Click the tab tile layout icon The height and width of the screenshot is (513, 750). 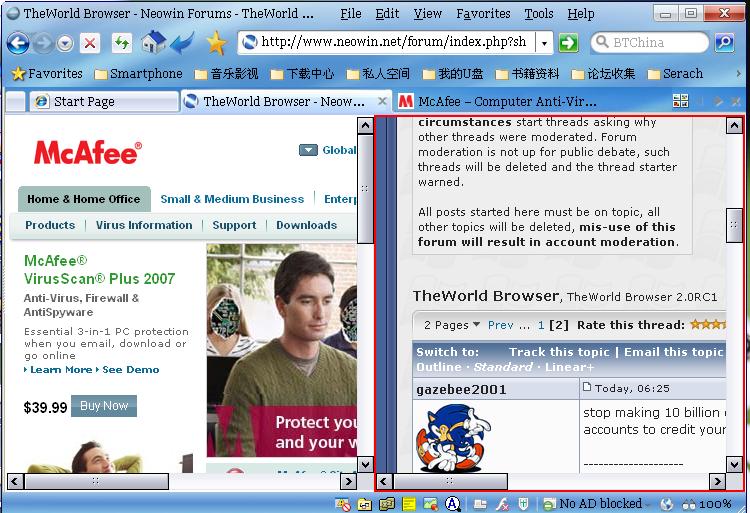coord(680,100)
